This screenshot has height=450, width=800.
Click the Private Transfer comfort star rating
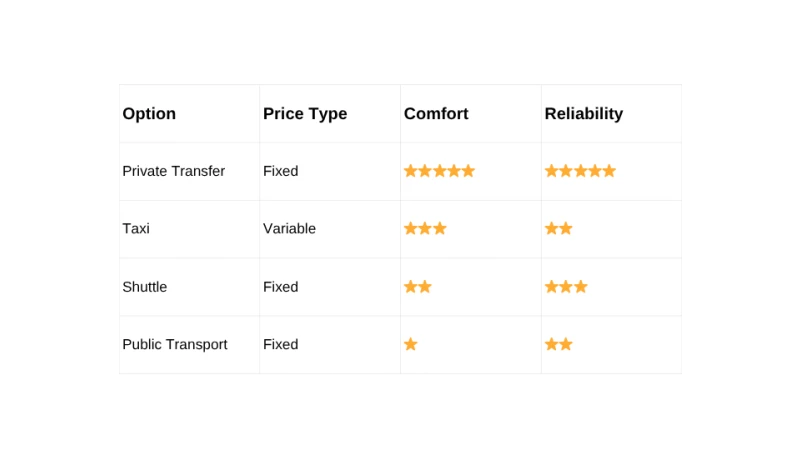[439, 171]
